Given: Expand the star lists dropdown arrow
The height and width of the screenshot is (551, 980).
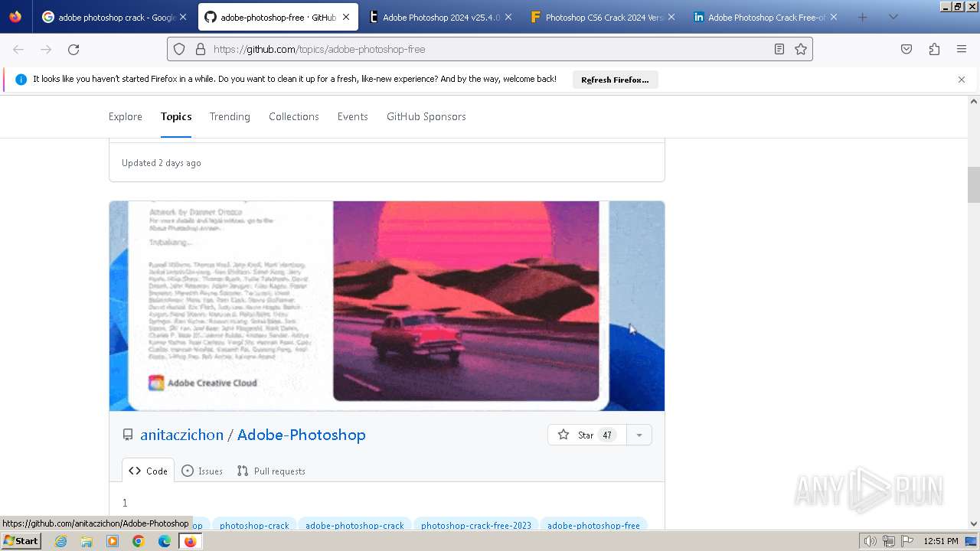Looking at the screenshot, I should coord(639,435).
